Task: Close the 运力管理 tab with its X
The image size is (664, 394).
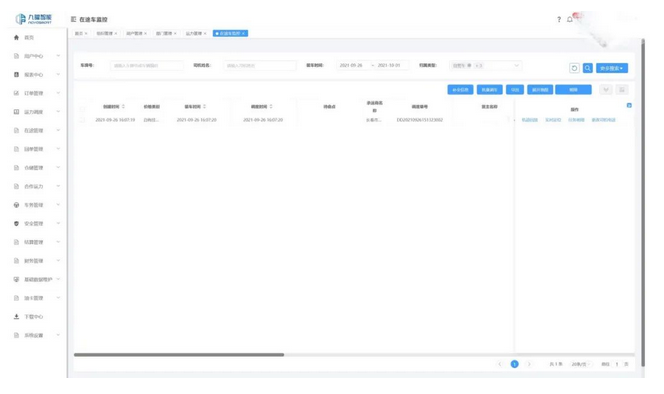Action: tap(205, 33)
